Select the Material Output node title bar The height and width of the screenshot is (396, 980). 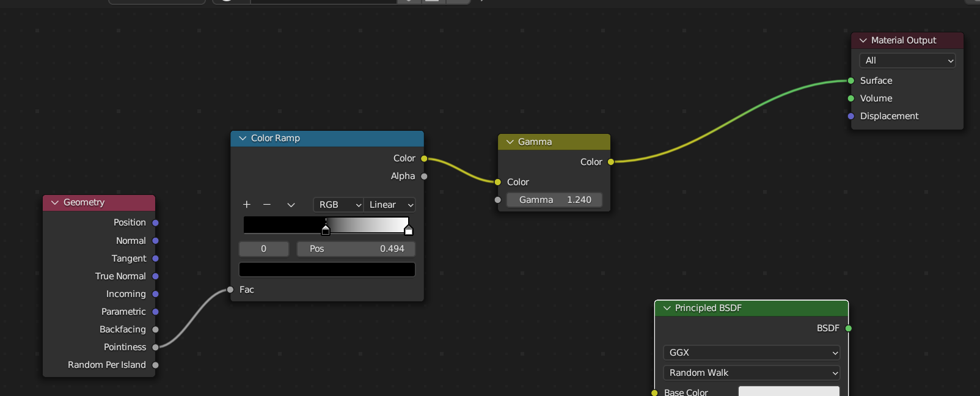coord(907,40)
